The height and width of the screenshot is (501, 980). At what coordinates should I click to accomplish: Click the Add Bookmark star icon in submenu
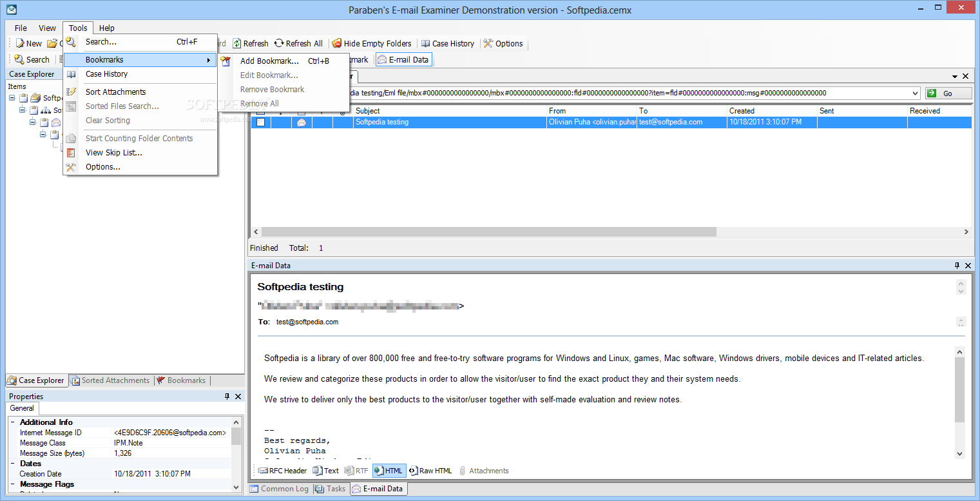point(226,61)
